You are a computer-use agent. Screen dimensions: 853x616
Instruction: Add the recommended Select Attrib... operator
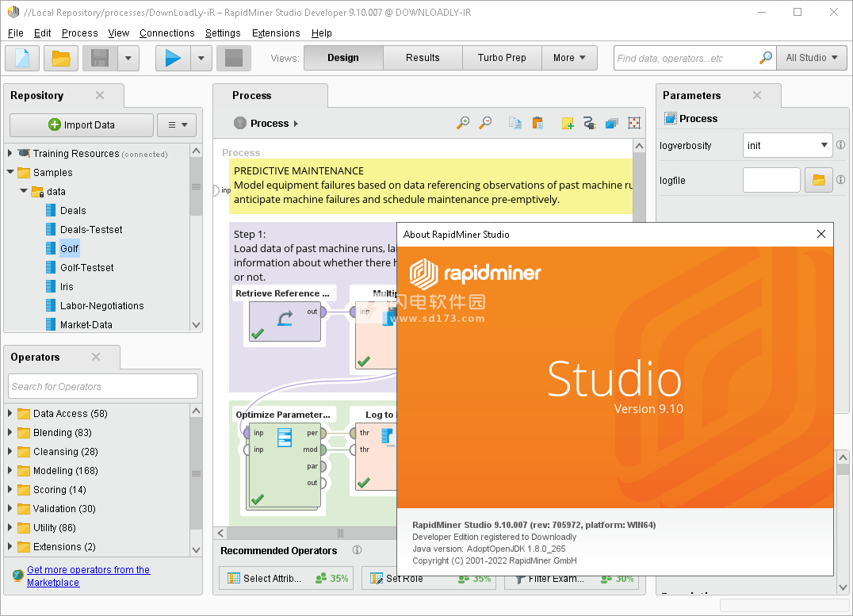287,578
